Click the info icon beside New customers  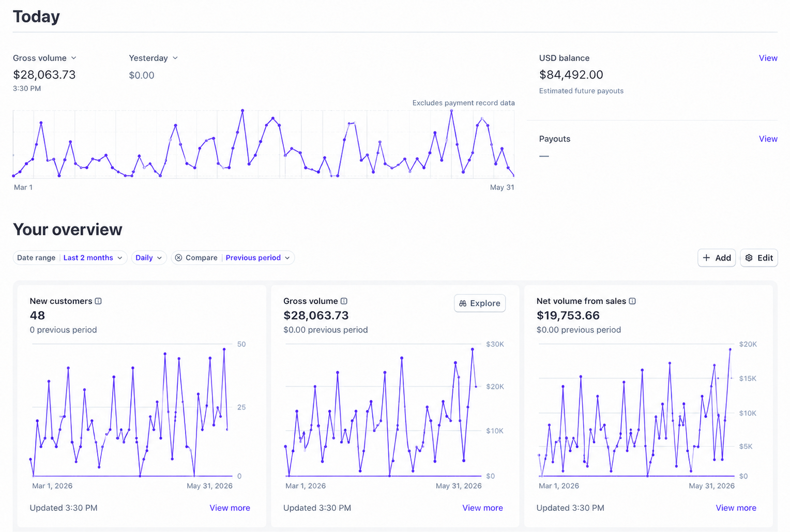pos(98,301)
